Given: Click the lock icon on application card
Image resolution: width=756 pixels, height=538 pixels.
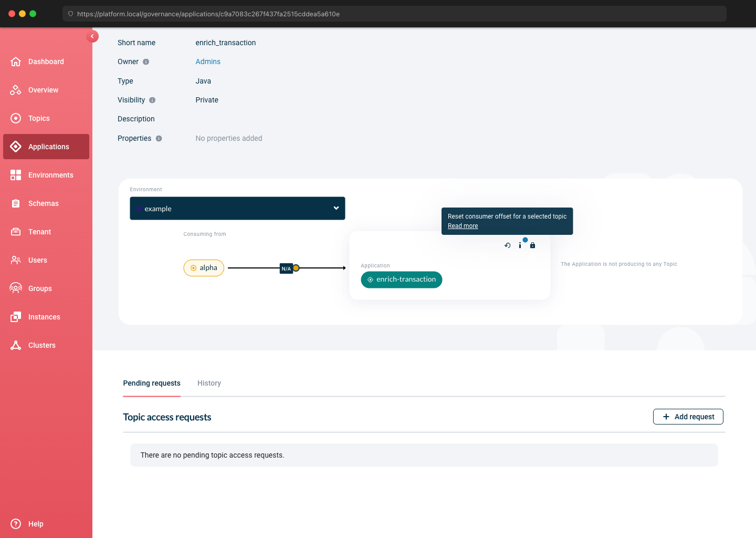Looking at the screenshot, I should click(532, 245).
